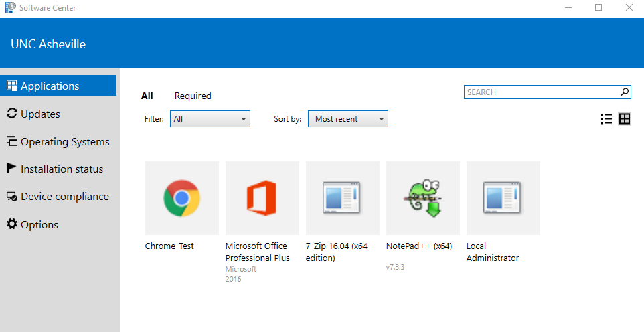Switch to tile grid view

pos(625,119)
